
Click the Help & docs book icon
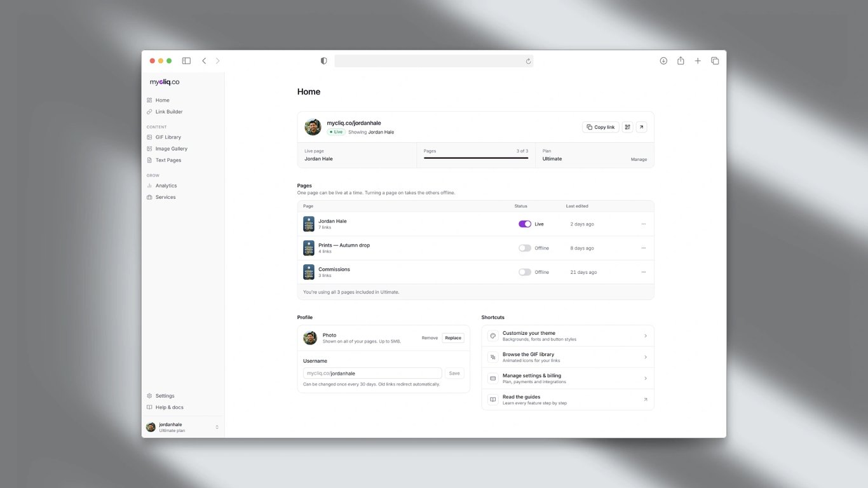tap(149, 407)
